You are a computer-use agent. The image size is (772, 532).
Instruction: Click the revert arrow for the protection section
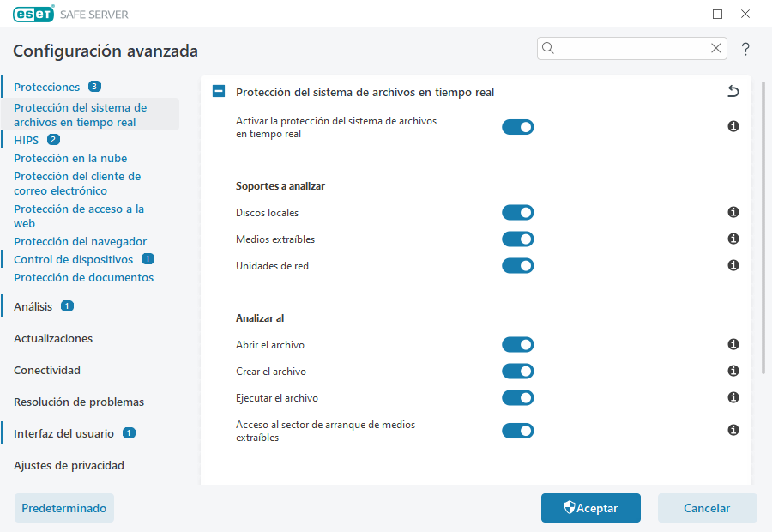coord(733,90)
